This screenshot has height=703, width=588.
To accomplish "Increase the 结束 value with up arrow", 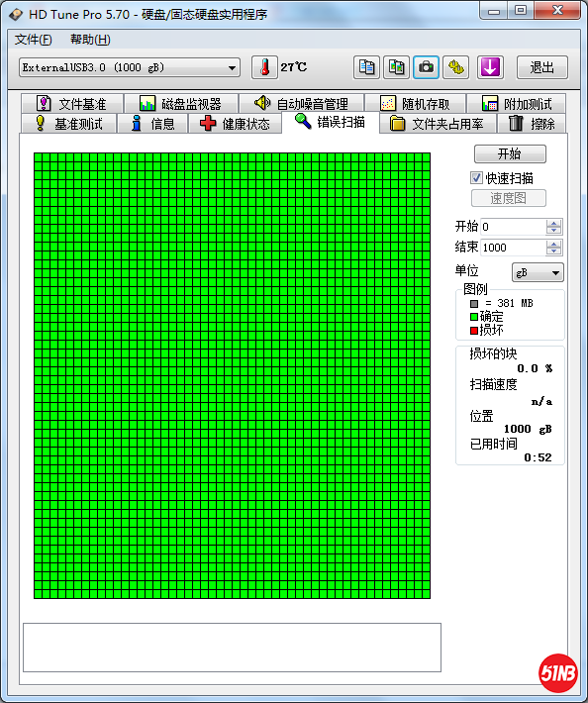I will 554,244.
